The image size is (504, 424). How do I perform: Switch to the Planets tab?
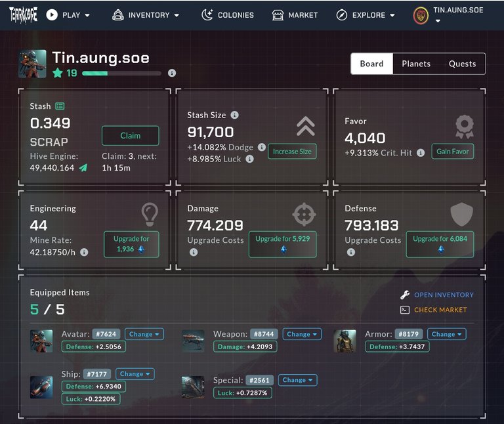click(x=416, y=64)
